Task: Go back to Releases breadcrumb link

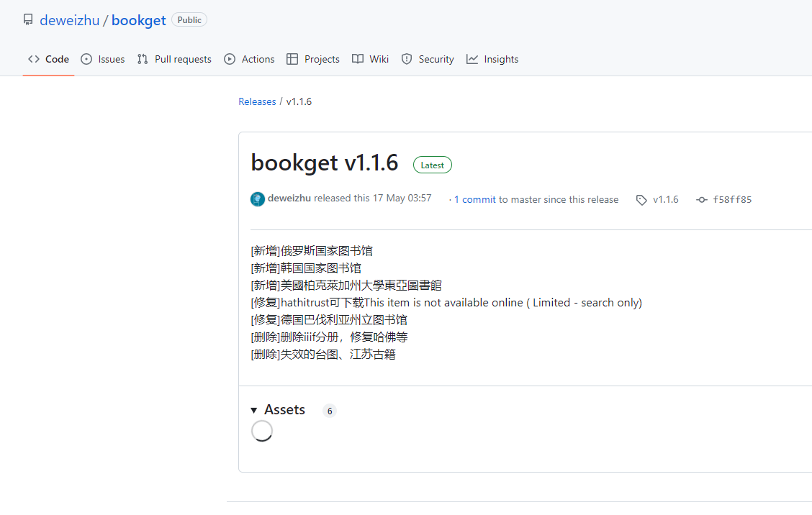Action: tap(257, 101)
